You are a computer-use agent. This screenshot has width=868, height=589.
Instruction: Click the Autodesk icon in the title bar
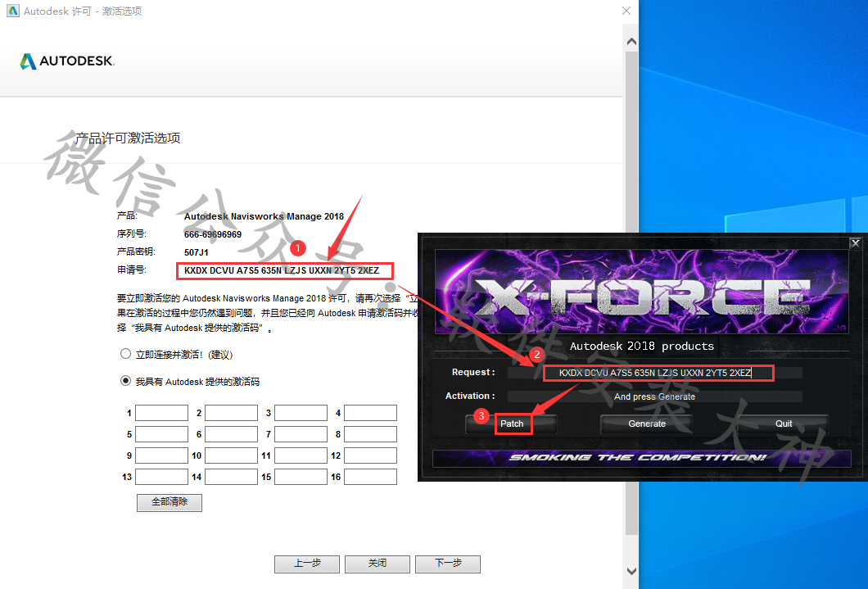tap(12, 10)
